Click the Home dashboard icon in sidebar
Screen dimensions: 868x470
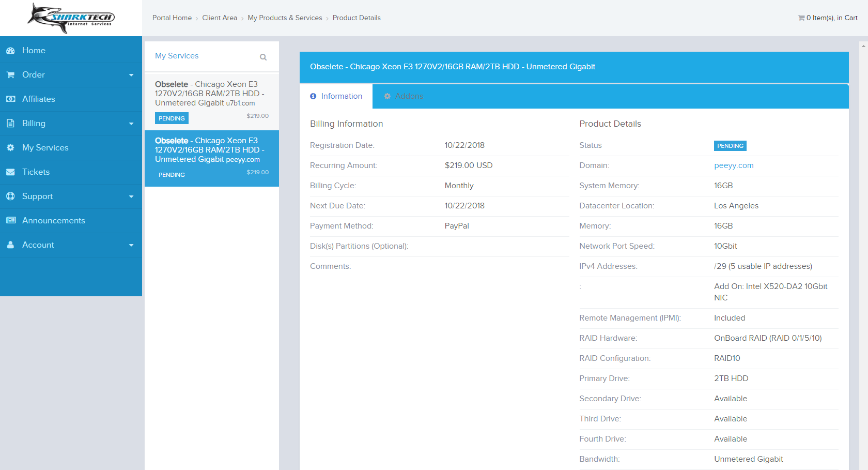(10, 51)
